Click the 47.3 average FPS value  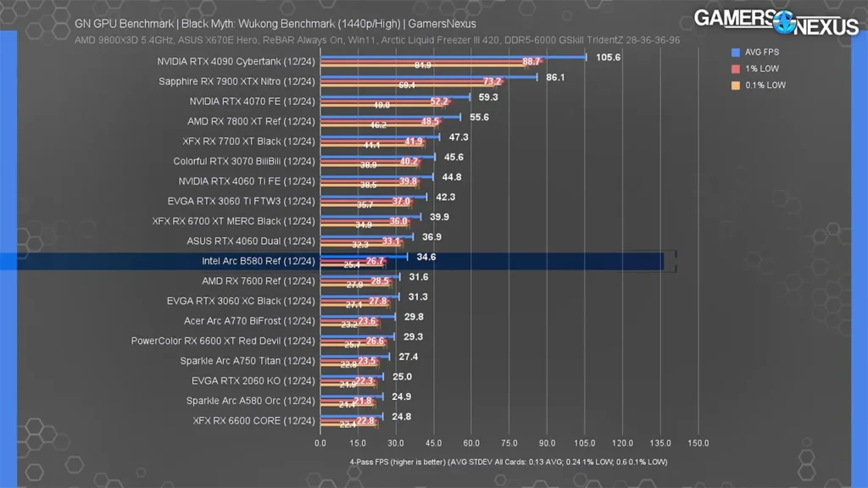tap(459, 136)
